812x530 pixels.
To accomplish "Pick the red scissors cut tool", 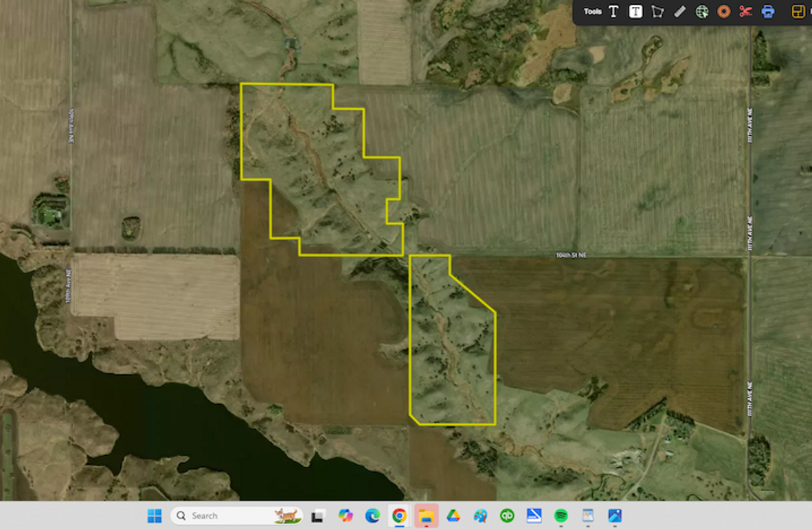I will point(745,12).
